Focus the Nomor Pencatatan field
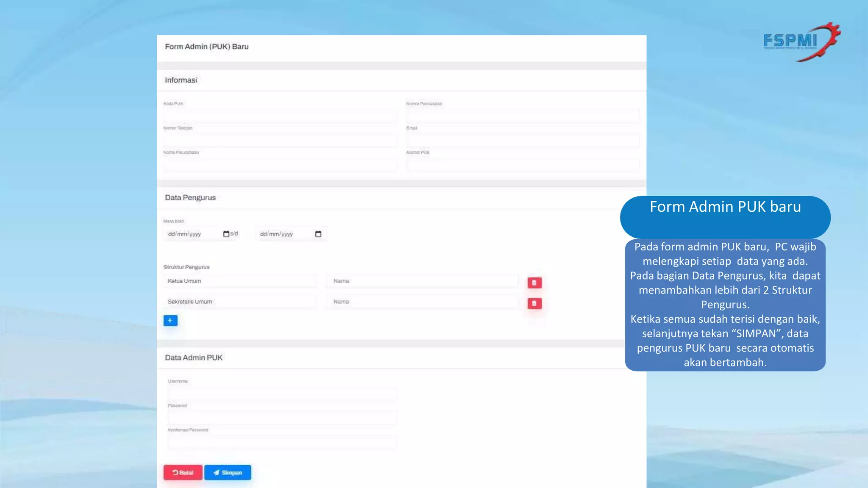Viewport: 868px width, 488px height. [x=523, y=116]
